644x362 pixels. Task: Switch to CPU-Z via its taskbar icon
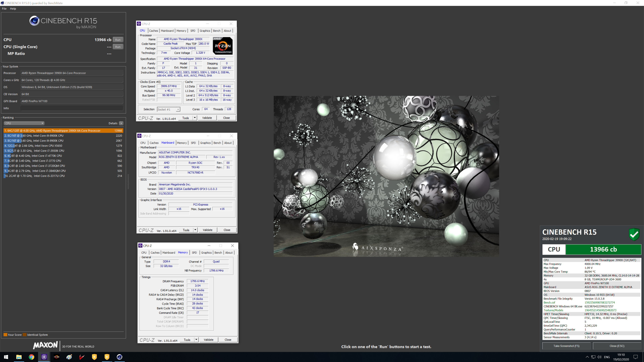coord(44,357)
